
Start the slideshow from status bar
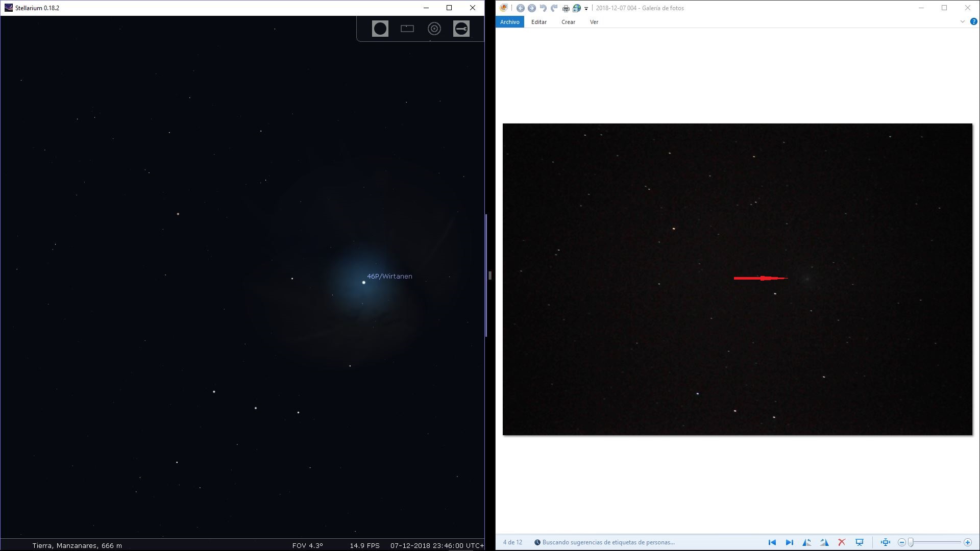pyautogui.click(x=860, y=542)
